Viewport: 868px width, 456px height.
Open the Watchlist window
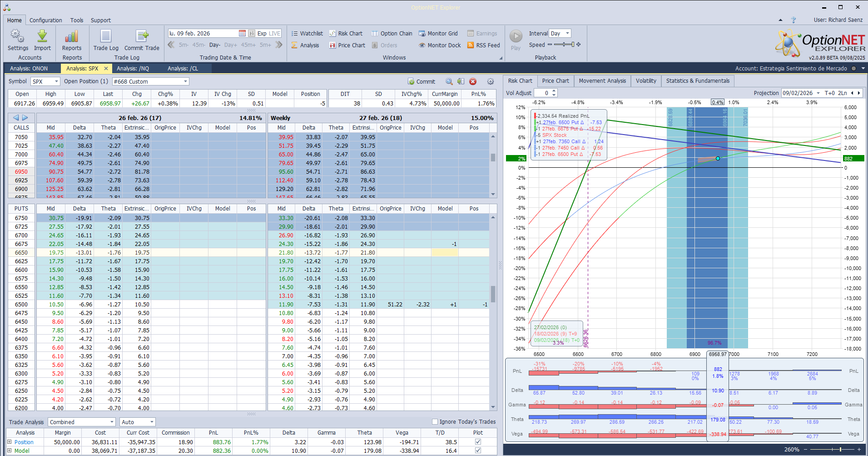[307, 33]
